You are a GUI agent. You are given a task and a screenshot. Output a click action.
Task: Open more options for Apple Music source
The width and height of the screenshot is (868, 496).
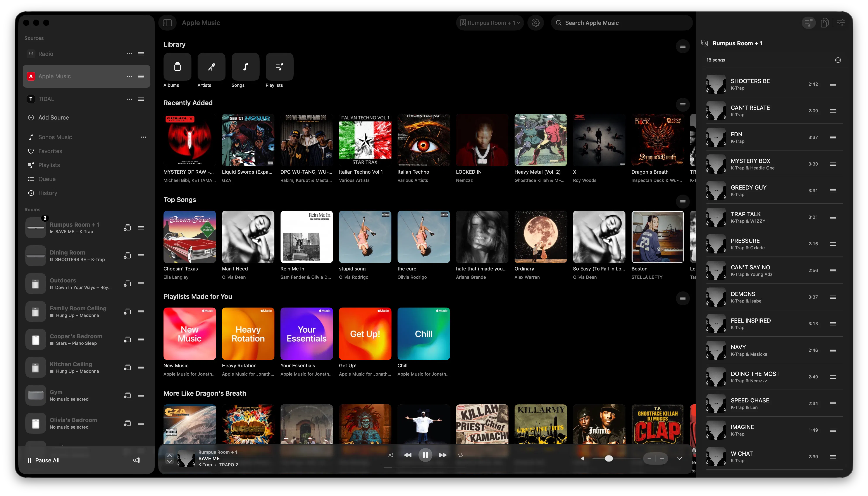pos(129,76)
